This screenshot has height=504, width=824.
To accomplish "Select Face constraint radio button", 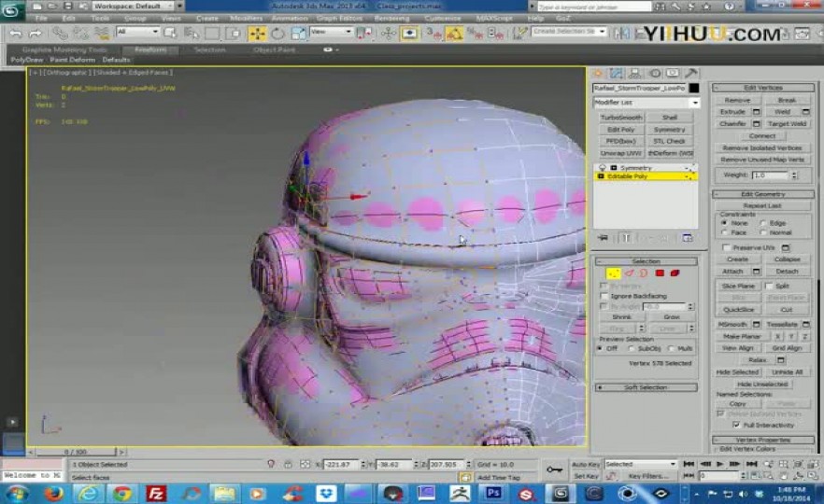I will tap(725, 232).
